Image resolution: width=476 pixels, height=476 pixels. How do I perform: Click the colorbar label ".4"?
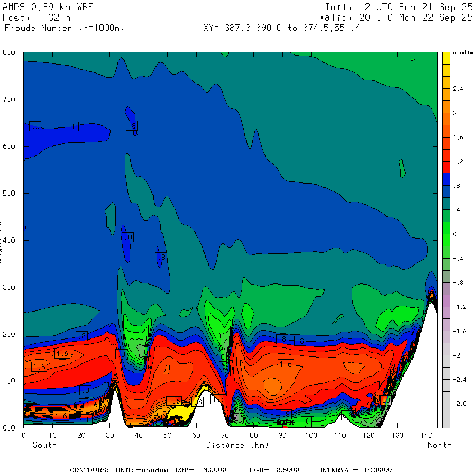click(456, 210)
